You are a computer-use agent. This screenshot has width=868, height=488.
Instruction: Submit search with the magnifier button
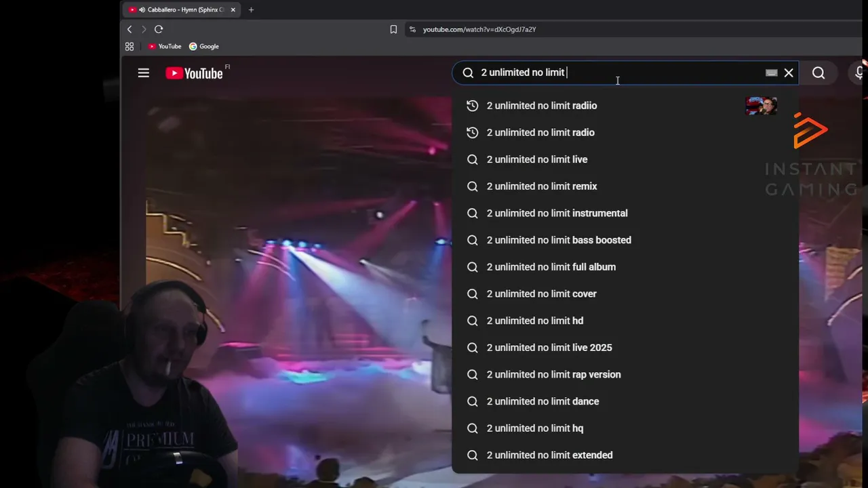pos(818,73)
